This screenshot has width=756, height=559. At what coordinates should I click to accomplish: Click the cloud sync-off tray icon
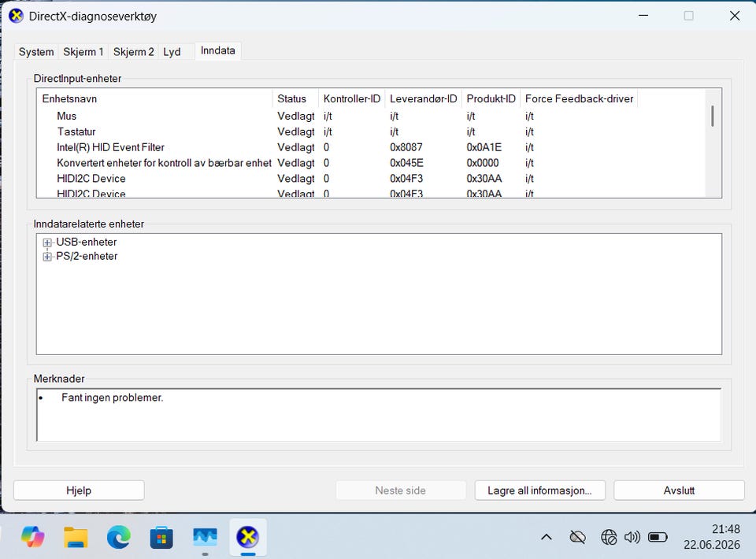tap(577, 537)
